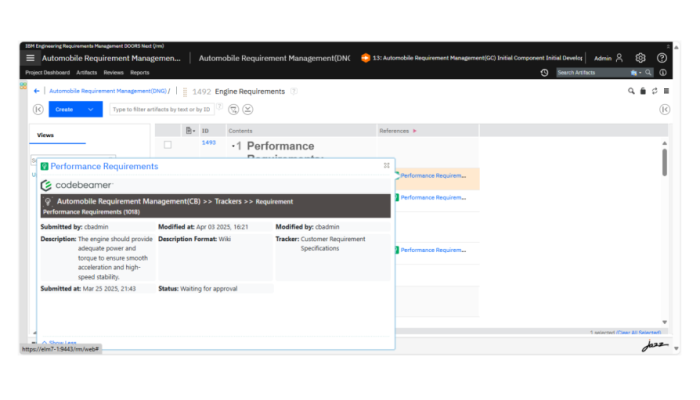Open the hamburger navigation menu
The width and height of the screenshot is (700, 400).
(30, 58)
